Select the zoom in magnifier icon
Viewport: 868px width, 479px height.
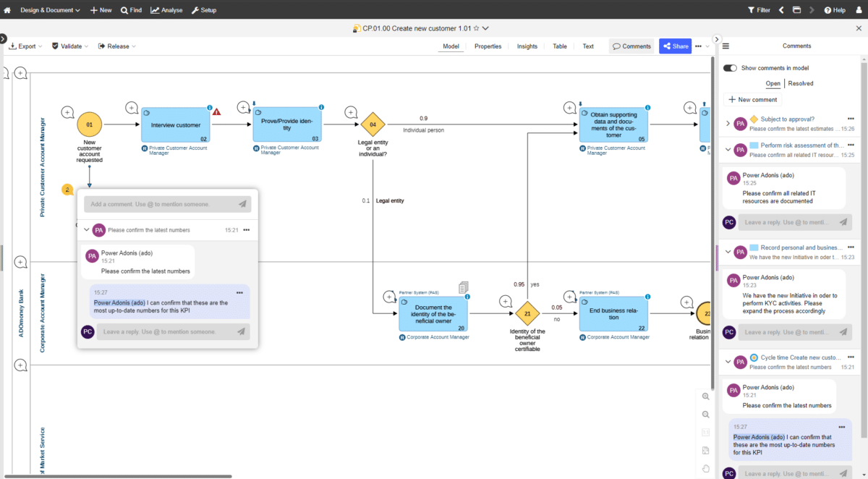(x=705, y=397)
